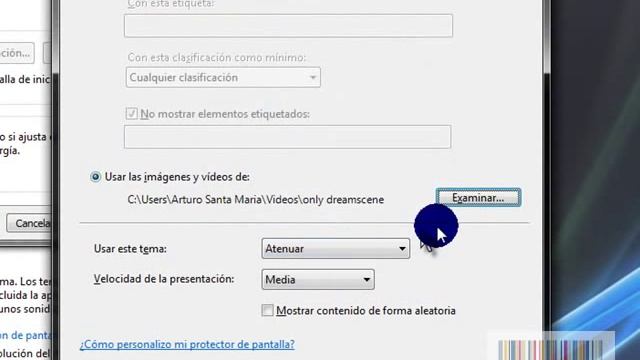The height and width of the screenshot is (360, 640).
Task: Click the 'Con esta etiqueta' text field
Action: [x=288, y=26]
